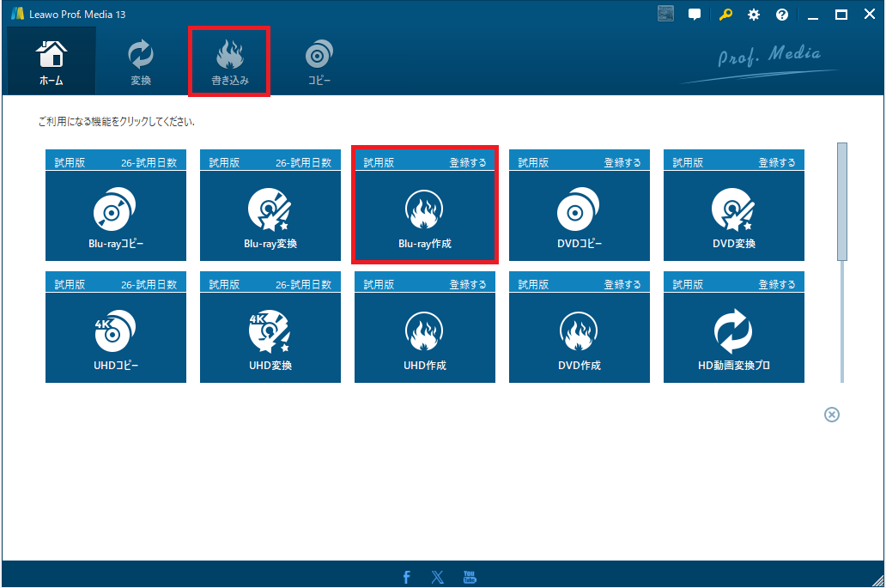Image resolution: width=886 pixels, height=588 pixels.
Task: Open the settings gear icon
Action: 754,15
